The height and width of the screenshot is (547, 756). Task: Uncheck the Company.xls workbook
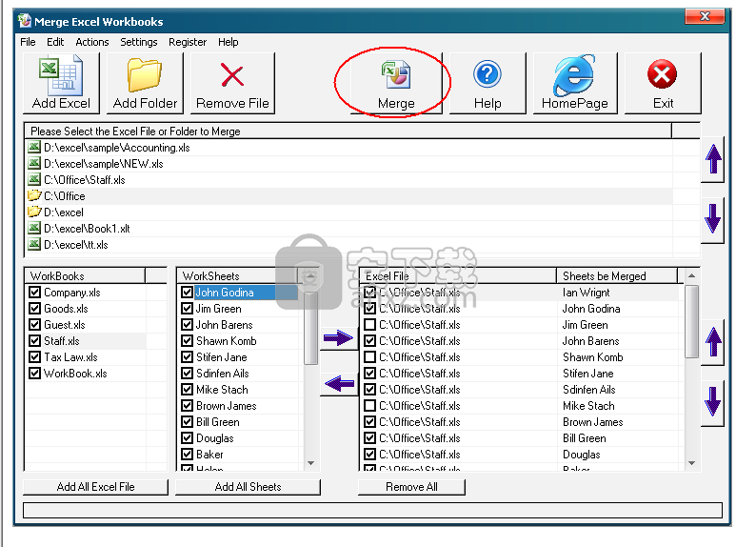point(34,293)
